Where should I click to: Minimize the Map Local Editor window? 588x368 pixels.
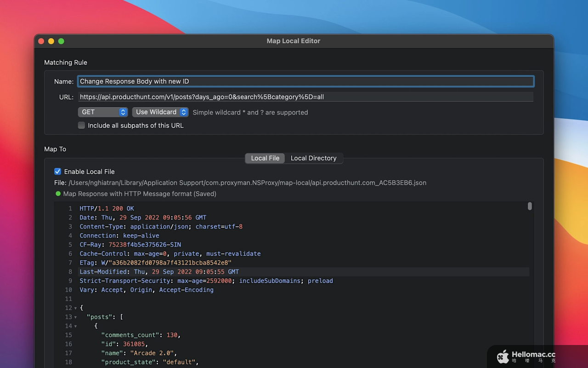tap(51, 41)
